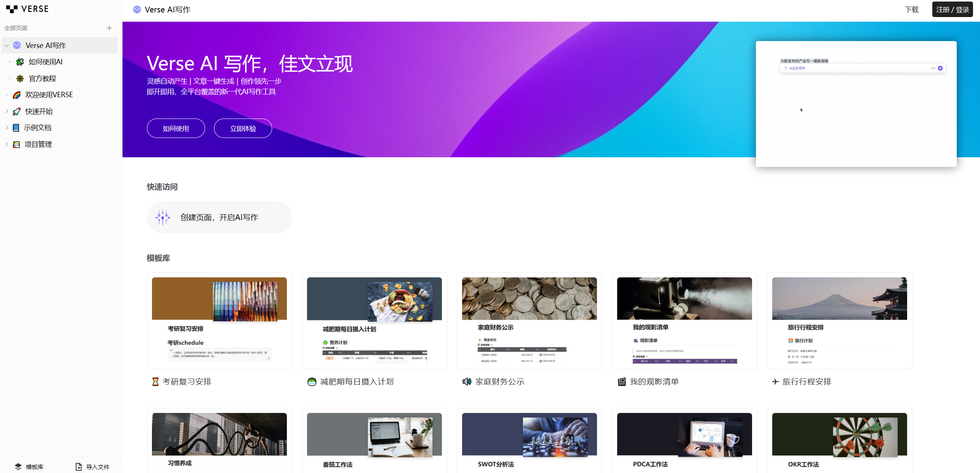This screenshot has height=473, width=980.
Task: Click the speaker icon beside 家庭财务公示
Action: tap(467, 382)
